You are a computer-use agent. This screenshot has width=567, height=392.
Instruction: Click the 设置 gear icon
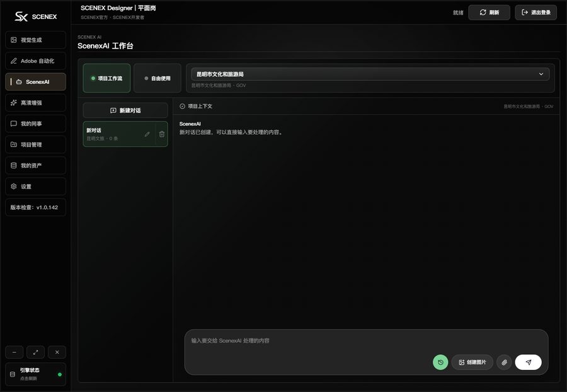click(14, 187)
